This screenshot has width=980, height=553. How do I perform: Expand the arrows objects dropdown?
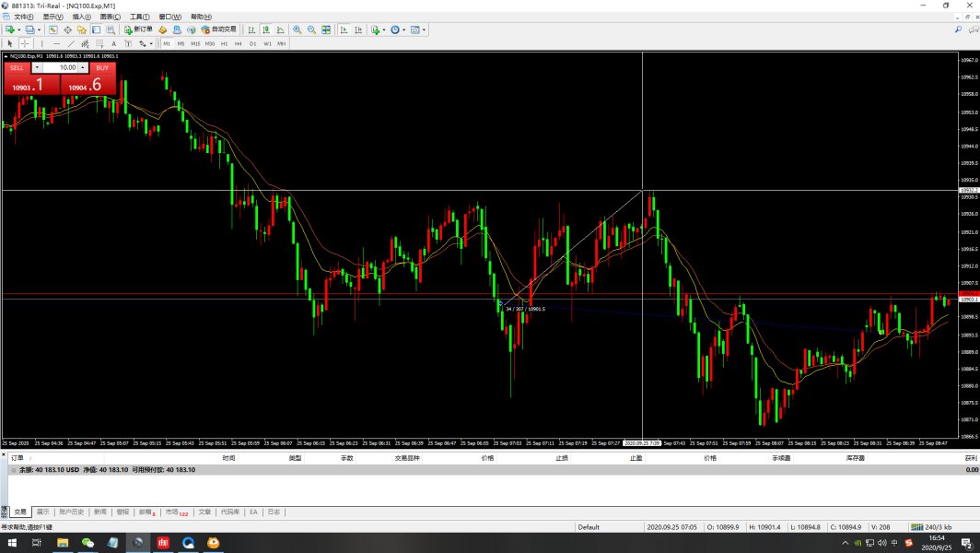pos(151,44)
